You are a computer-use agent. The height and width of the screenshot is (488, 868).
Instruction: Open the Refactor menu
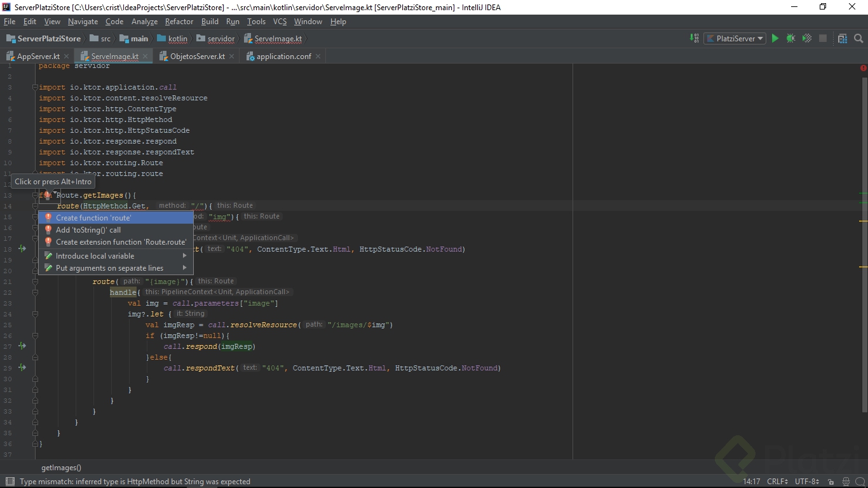point(179,22)
